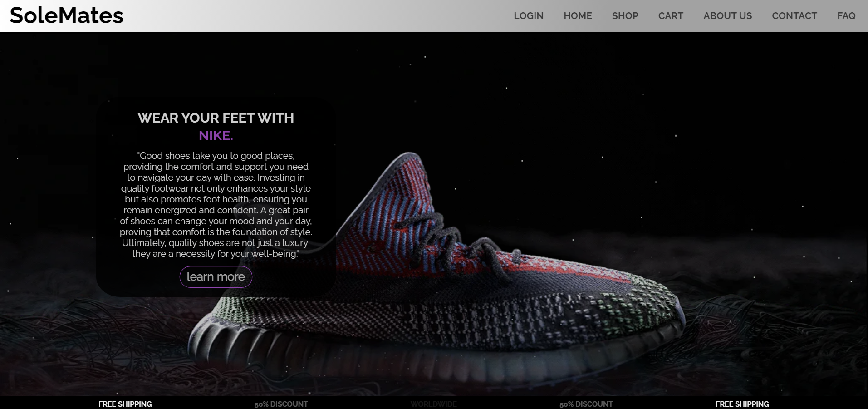Screen dimensions: 868x409
Task: Click the Good shoes quote paragraph
Action: [216, 205]
